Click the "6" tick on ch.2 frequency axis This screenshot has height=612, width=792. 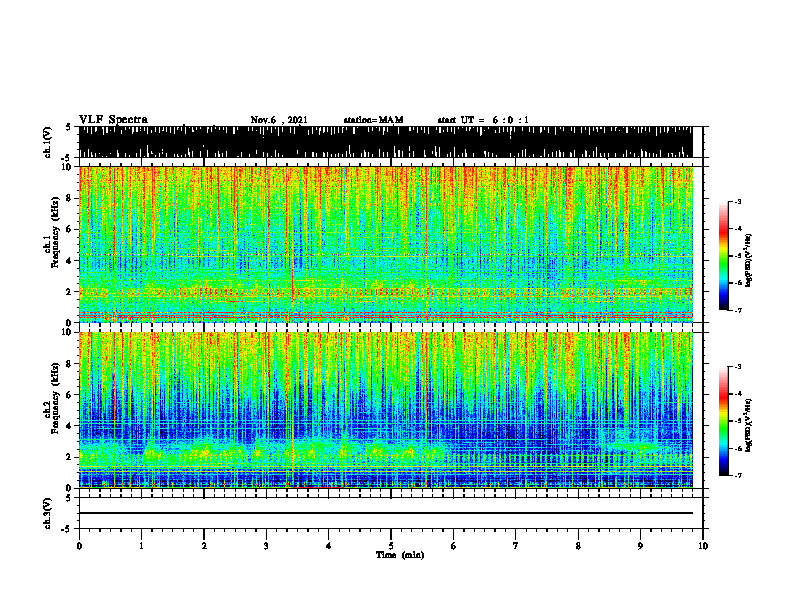(x=70, y=394)
